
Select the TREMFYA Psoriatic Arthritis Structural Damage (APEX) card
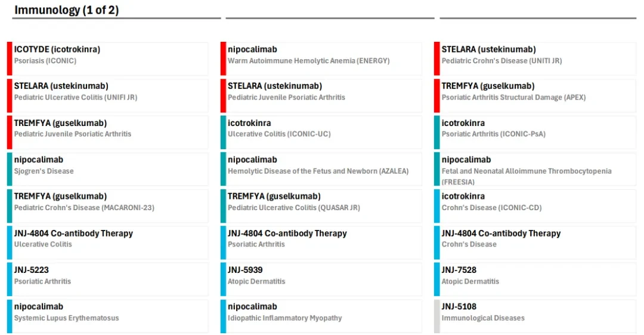tap(535, 96)
